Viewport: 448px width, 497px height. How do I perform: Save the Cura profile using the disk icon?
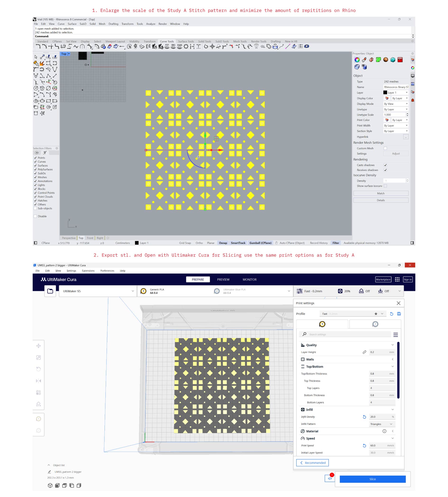[x=399, y=314]
